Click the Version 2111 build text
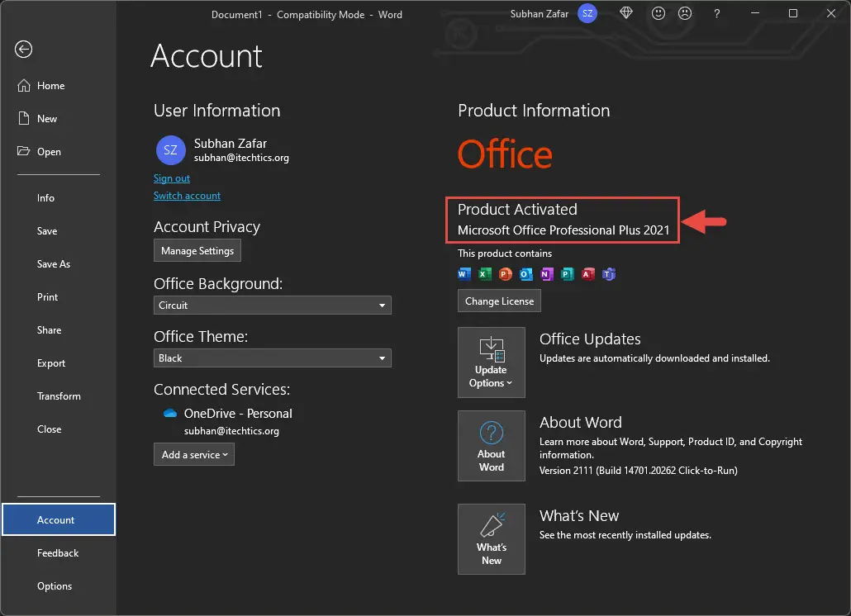 (638, 471)
